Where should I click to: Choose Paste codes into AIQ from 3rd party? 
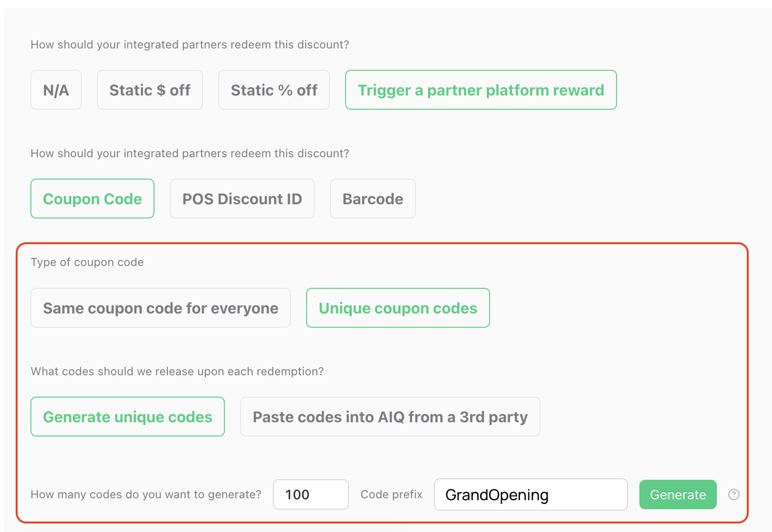click(390, 417)
